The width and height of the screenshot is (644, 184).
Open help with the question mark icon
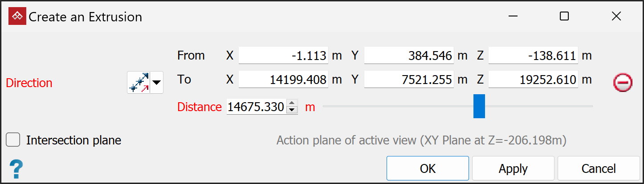tap(16, 169)
